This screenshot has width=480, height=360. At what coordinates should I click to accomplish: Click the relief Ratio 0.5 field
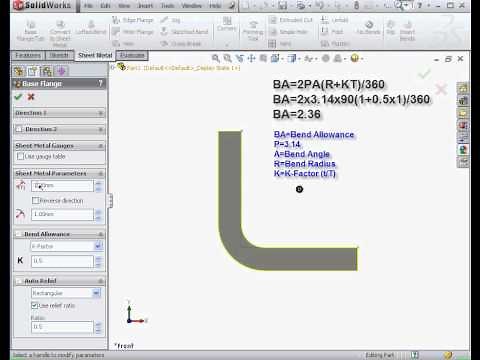pyautogui.click(x=62, y=327)
